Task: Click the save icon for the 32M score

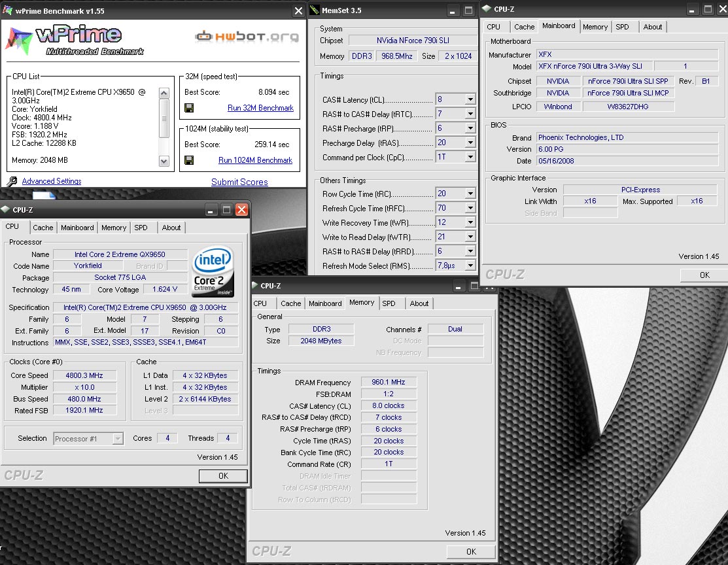Action: [189, 108]
